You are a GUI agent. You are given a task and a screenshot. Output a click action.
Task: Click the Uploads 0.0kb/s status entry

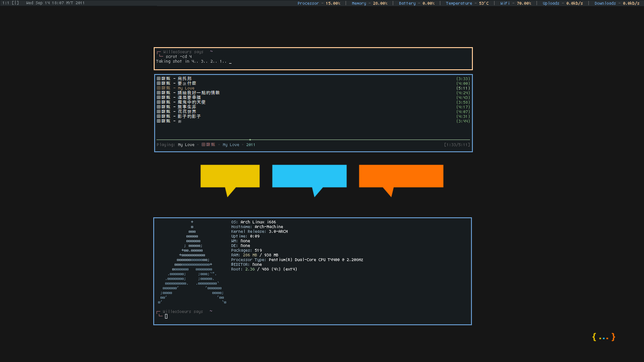(563, 3)
